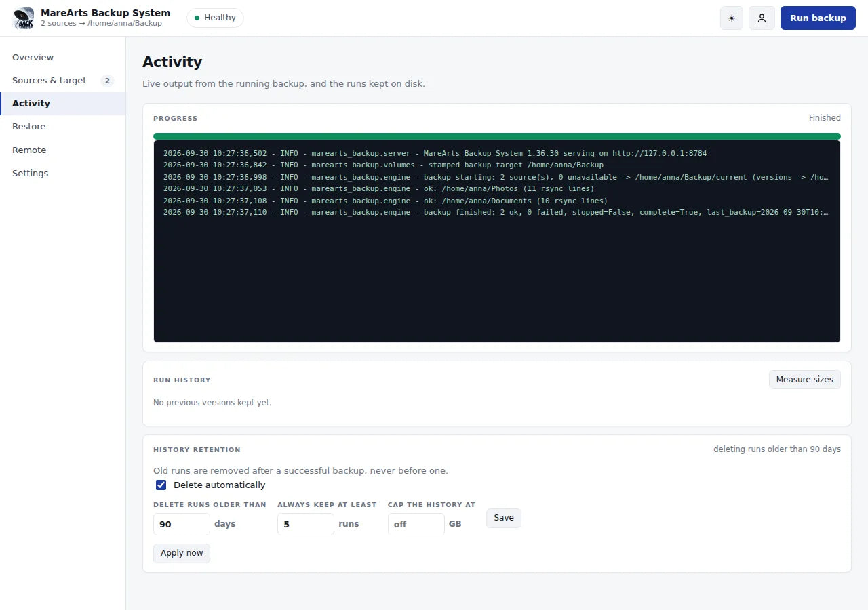Navigate to the Remote page
The width and height of the screenshot is (868, 610).
(62, 150)
